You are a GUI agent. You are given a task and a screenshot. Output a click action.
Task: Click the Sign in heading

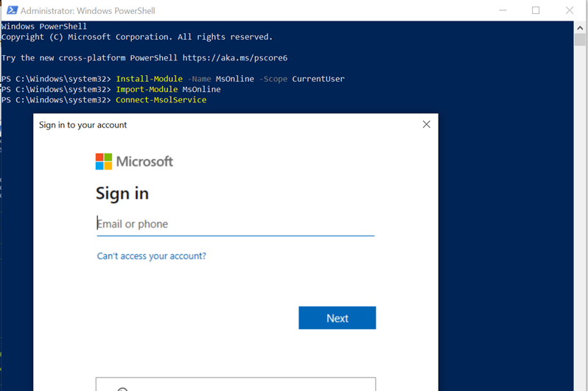[122, 194]
